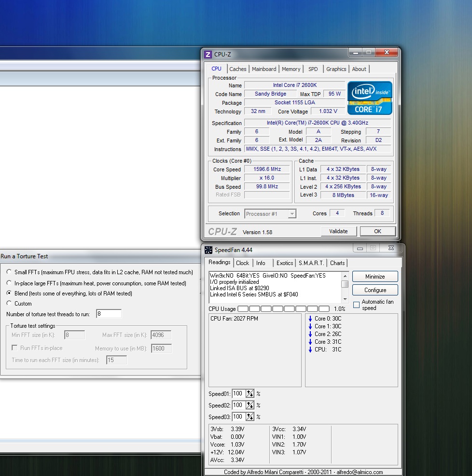Adjust the Speed01 spinner arrows
The height and width of the screenshot is (476, 472).
250,393
